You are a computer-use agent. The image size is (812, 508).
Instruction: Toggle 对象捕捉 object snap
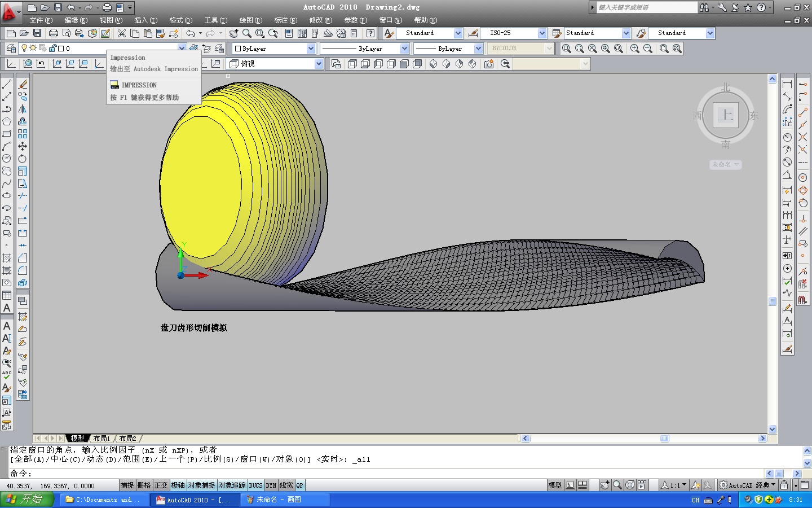point(201,485)
